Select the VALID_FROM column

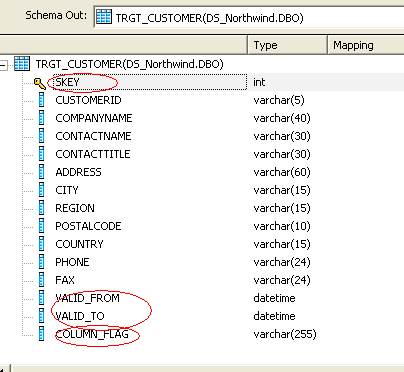[x=87, y=298]
